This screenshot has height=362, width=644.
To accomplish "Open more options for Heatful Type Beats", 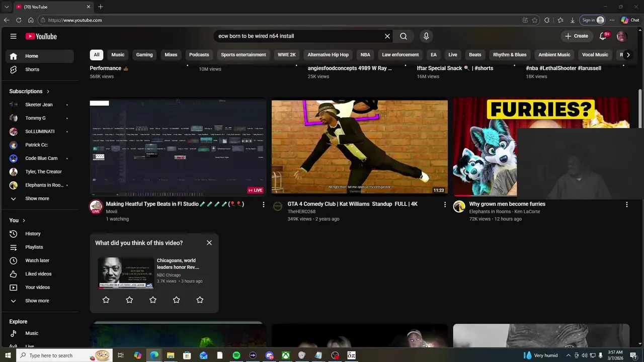I will 263,205.
